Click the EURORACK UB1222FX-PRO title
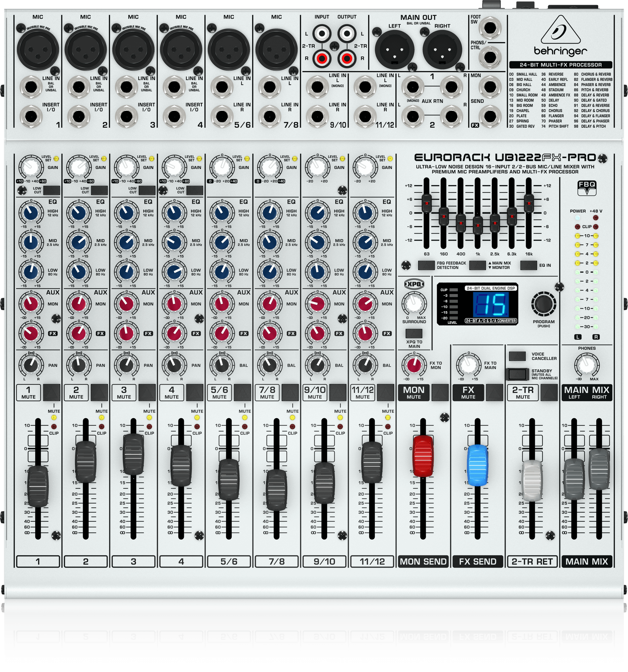 [x=505, y=158]
